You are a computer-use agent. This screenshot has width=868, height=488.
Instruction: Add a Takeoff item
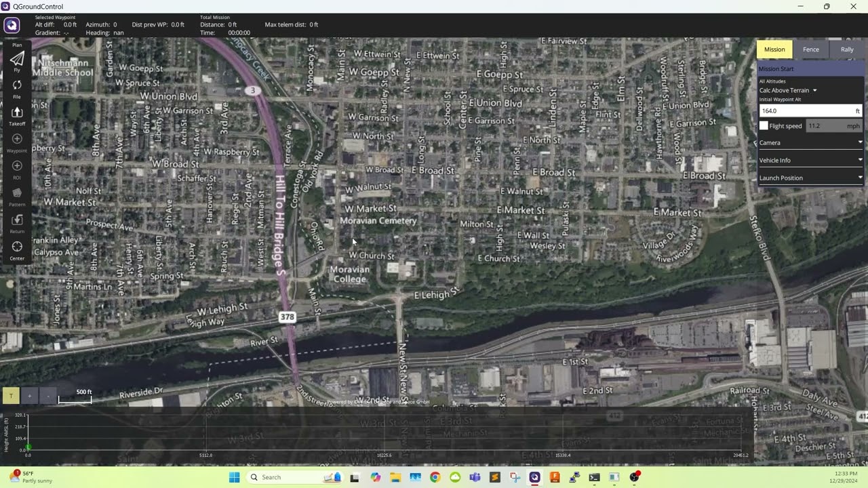point(17,116)
